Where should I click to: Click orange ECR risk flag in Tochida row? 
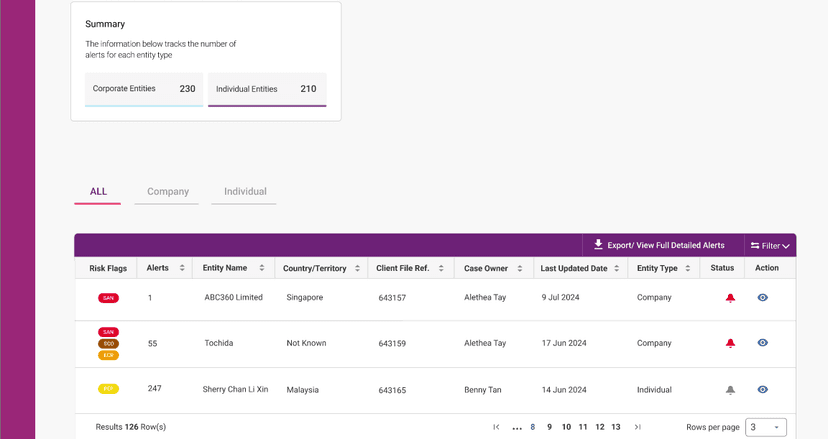pos(108,355)
